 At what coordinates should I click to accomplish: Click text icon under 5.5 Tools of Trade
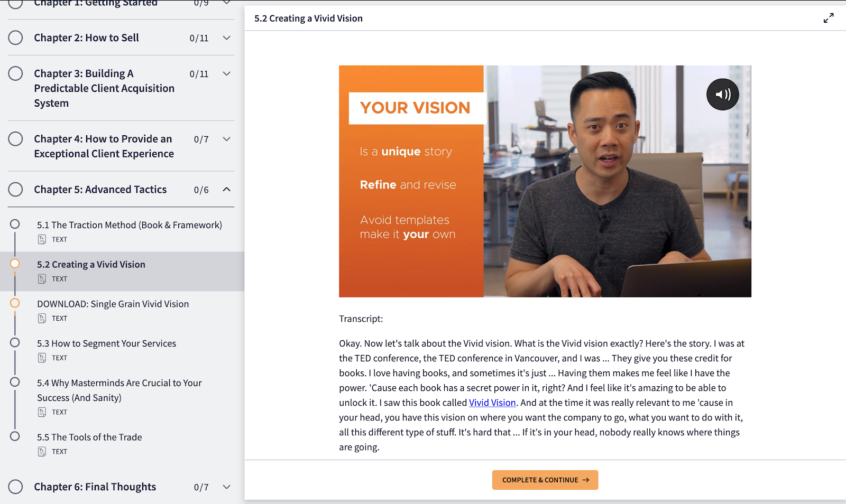tap(42, 451)
